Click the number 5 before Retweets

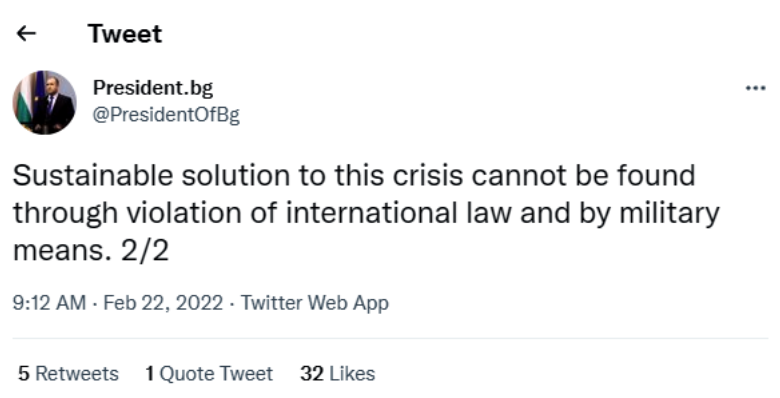pyautogui.click(x=24, y=374)
